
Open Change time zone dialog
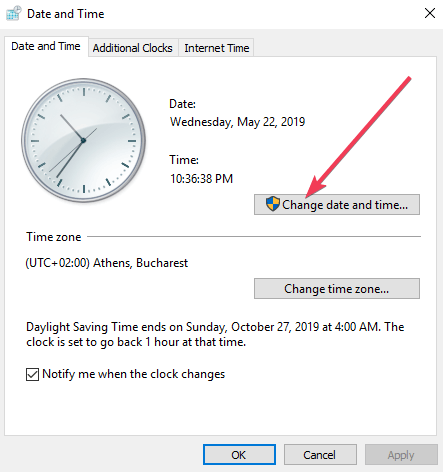(x=337, y=289)
